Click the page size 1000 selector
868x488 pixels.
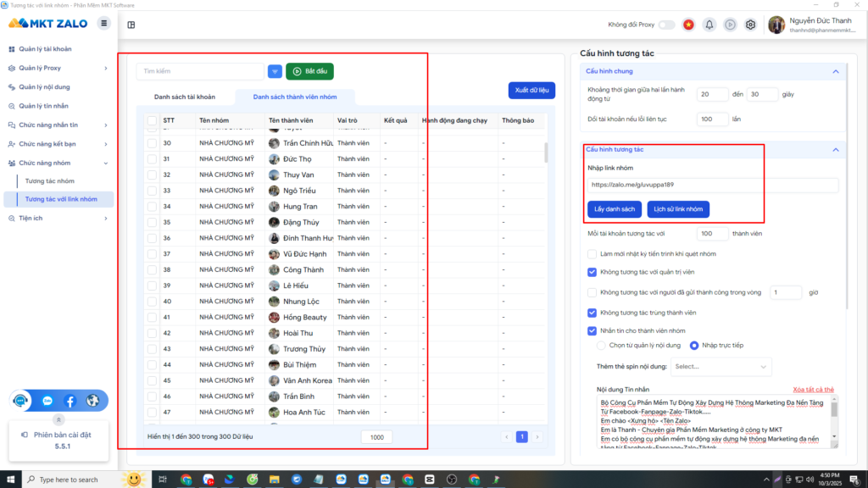[x=376, y=437]
